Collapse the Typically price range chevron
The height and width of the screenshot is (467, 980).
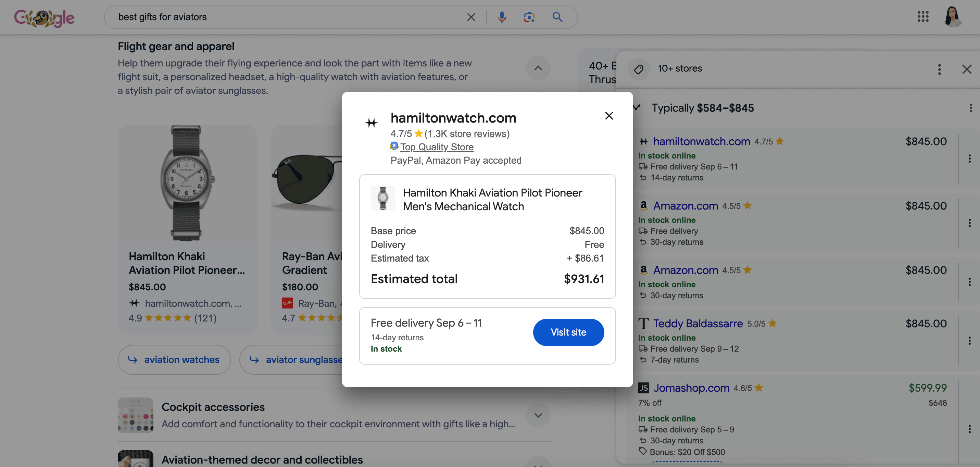tap(636, 108)
